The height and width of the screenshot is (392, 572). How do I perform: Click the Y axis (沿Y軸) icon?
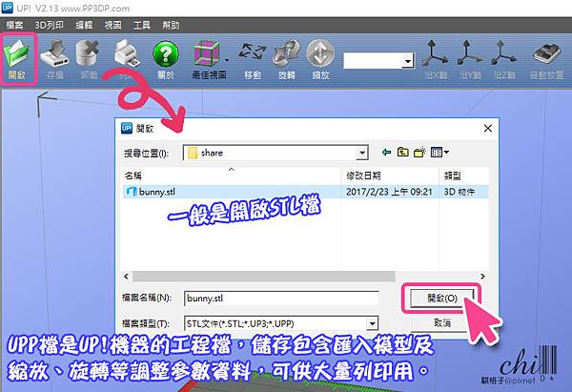[469, 53]
